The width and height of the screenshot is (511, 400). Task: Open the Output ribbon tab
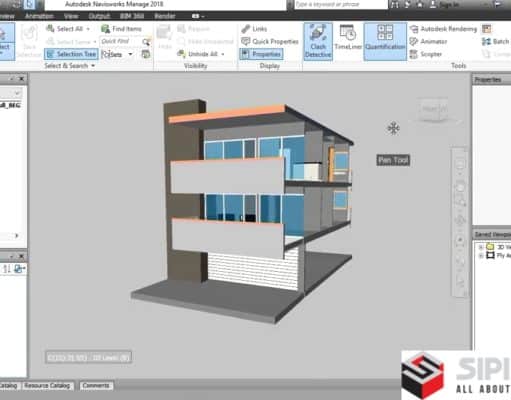coord(99,16)
